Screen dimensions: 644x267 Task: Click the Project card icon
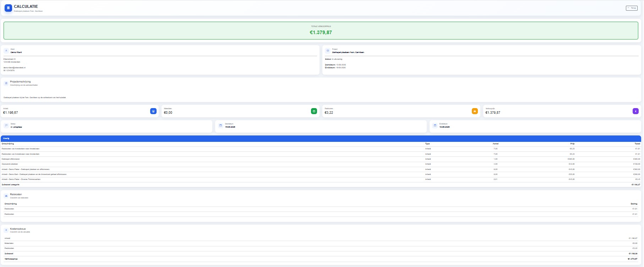tap(328, 51)
